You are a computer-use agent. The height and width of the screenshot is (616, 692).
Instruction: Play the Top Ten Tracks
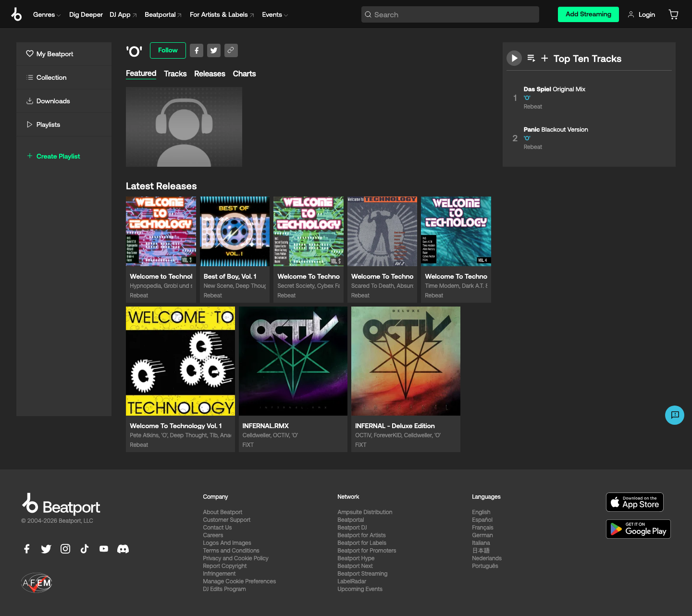coord(514,58)
